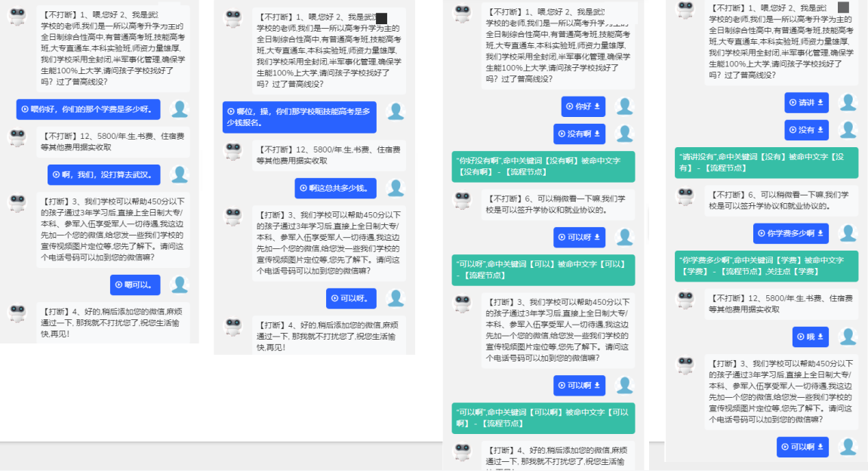Download the "没有啊" audio clip
The image size is (868, 471).
pos(598,134)
